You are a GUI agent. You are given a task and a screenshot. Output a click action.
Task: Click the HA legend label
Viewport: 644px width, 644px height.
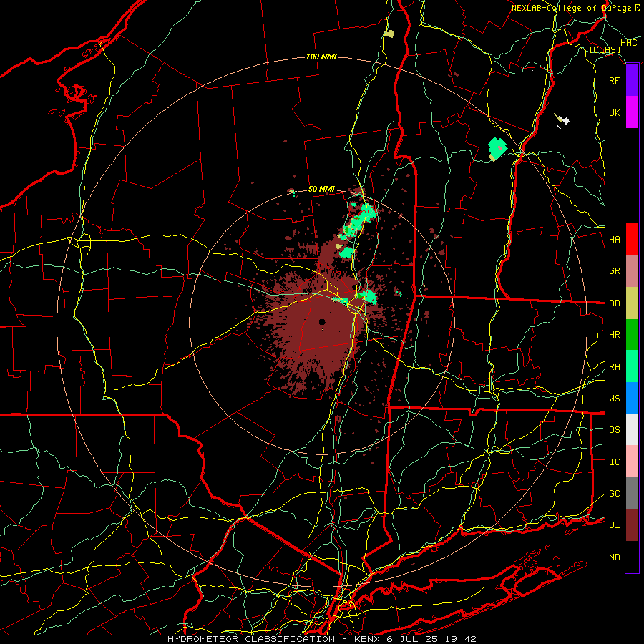pos(615,239)
